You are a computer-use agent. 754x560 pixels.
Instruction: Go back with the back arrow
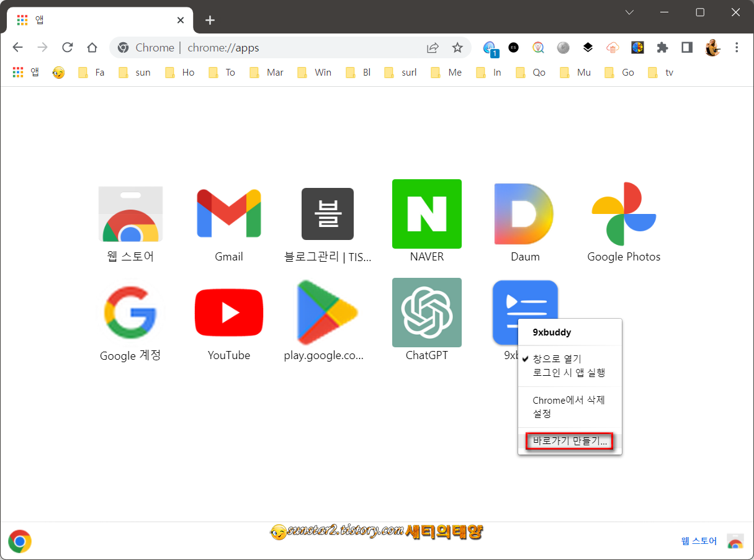[18, 48]
